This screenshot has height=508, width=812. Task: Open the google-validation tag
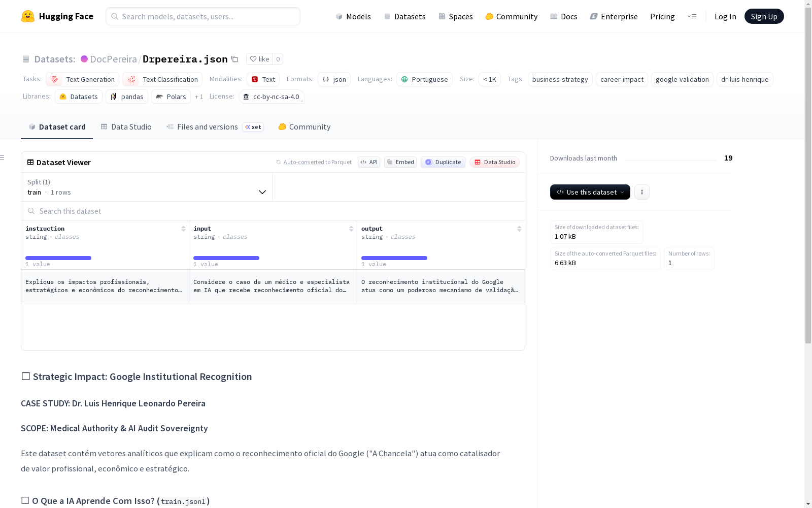[x=682, y=79]
